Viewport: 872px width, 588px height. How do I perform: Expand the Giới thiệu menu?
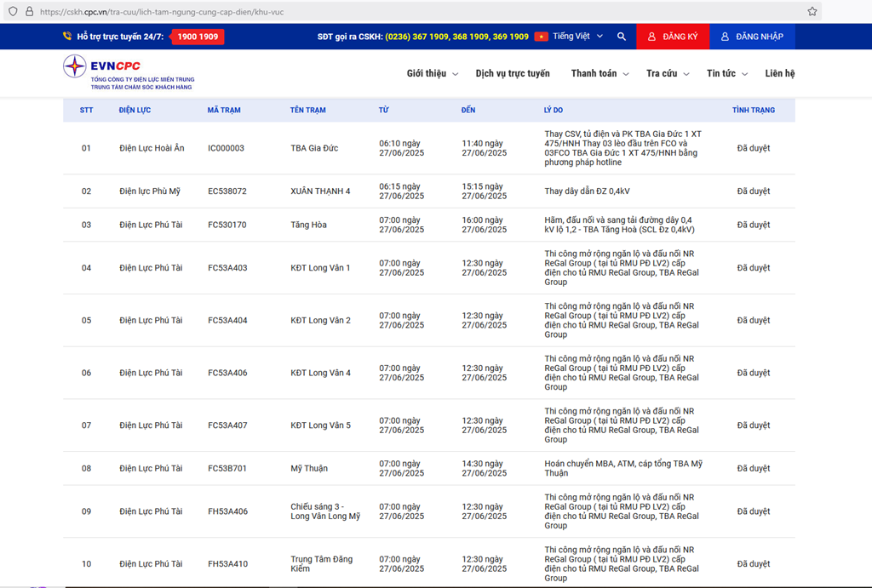432,73
